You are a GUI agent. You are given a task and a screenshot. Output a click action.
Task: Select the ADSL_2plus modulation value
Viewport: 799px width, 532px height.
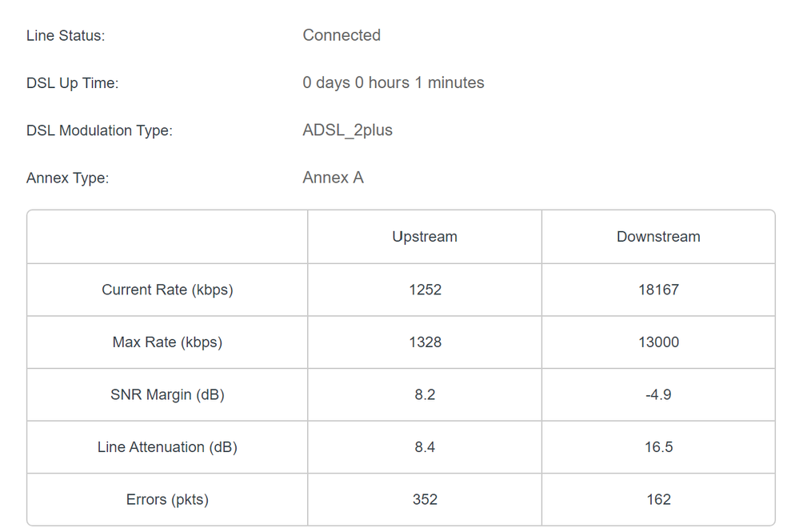pyautogui.click(x=347, y=130)
